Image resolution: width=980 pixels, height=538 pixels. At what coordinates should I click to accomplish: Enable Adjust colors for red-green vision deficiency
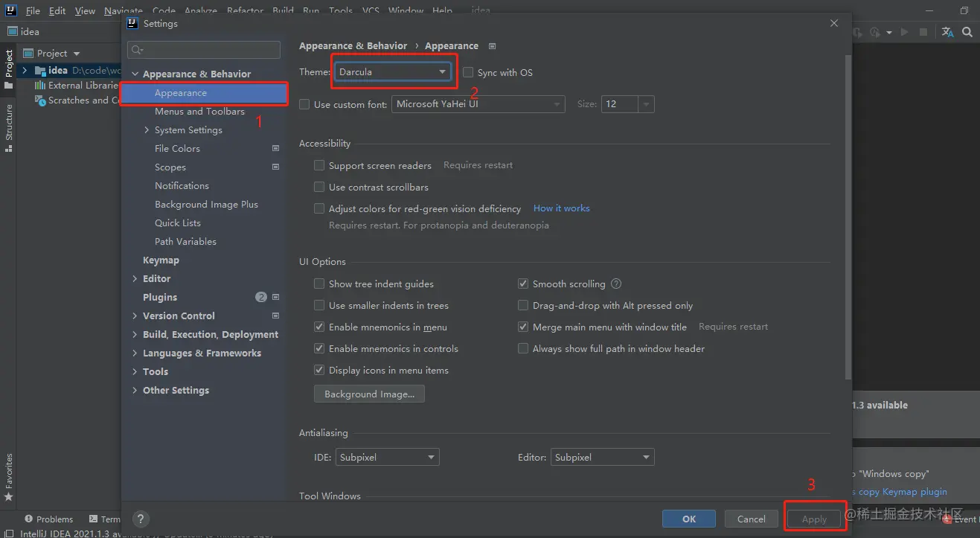click(319, 208)
